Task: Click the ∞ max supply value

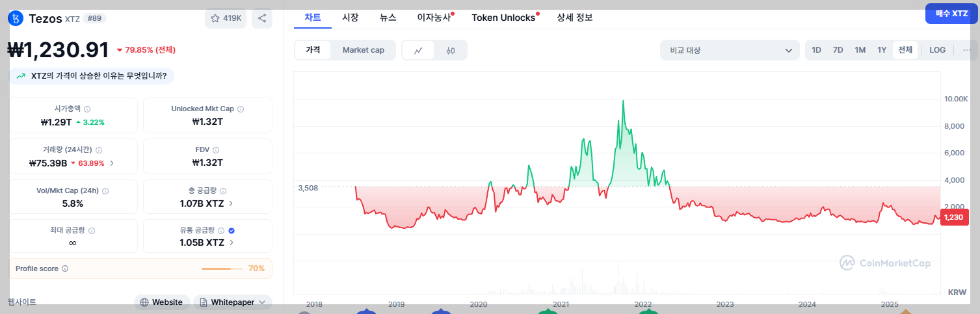Action: point(72,242)
